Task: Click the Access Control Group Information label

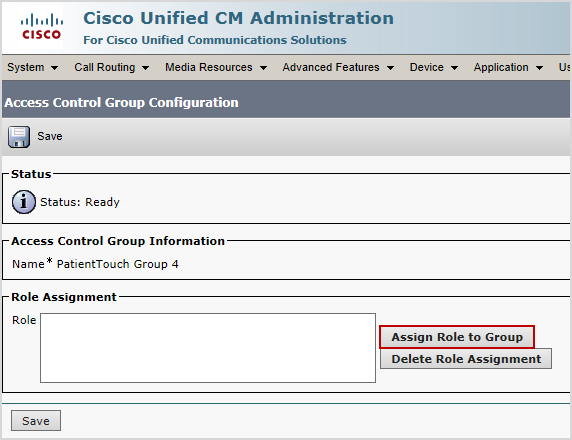Action: pyautogui.click(x=118, y=241)
